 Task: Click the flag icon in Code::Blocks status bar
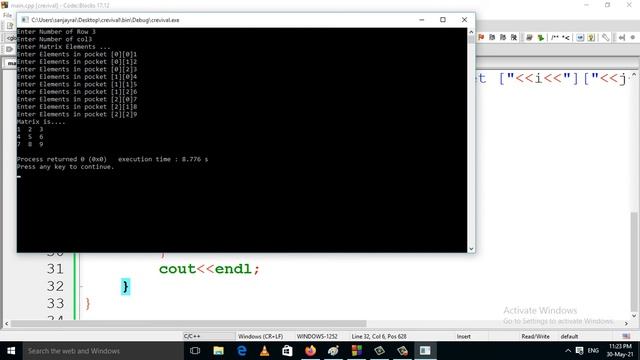pyautogui.click(x=627, y=336)
